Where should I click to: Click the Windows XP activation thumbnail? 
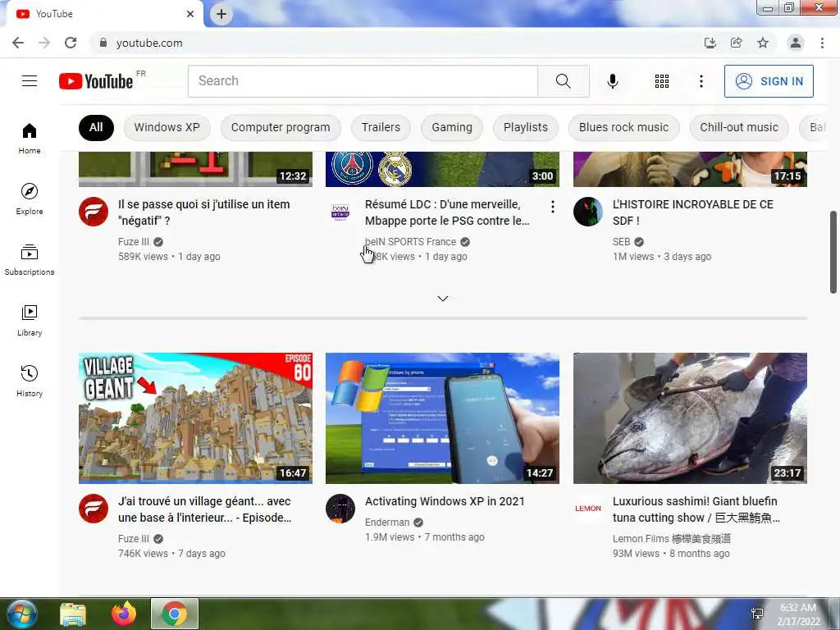point(442,418)
